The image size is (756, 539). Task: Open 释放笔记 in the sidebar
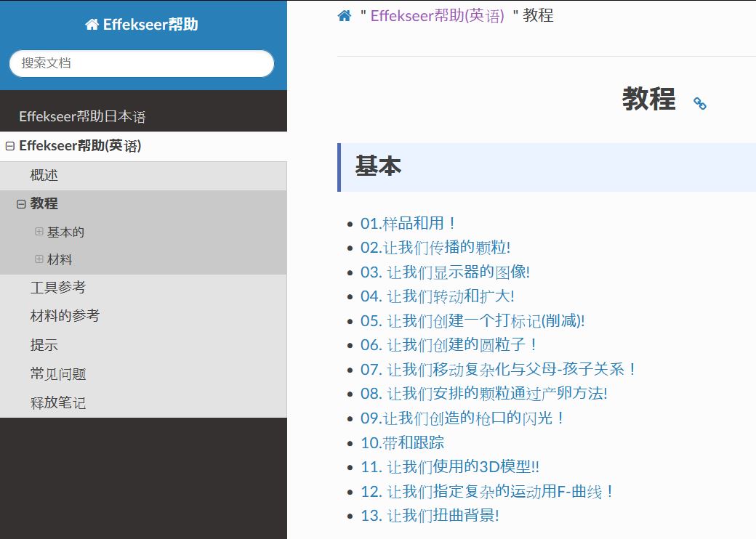[58, 402]
